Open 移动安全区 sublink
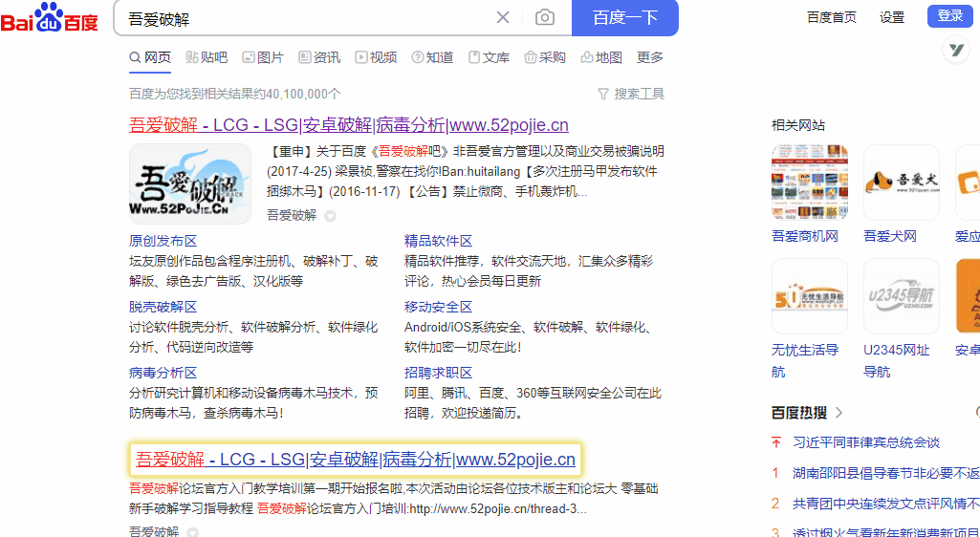980x537 pixels. coord(438,308)
